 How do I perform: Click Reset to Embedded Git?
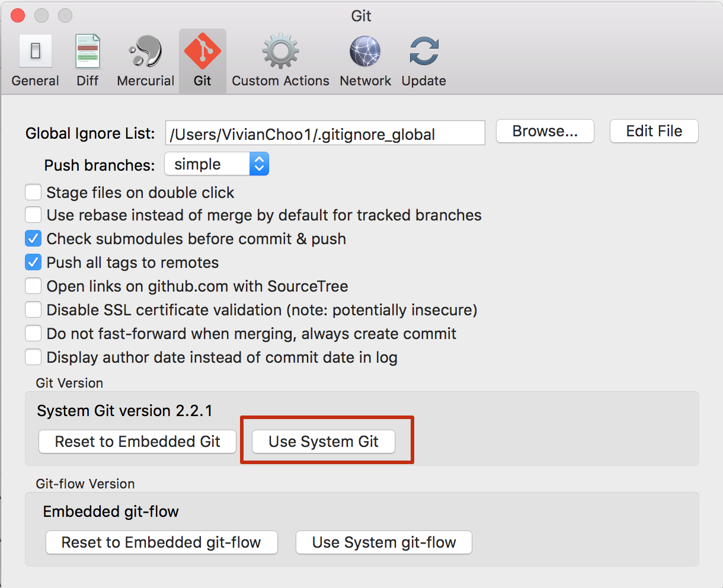136,441
